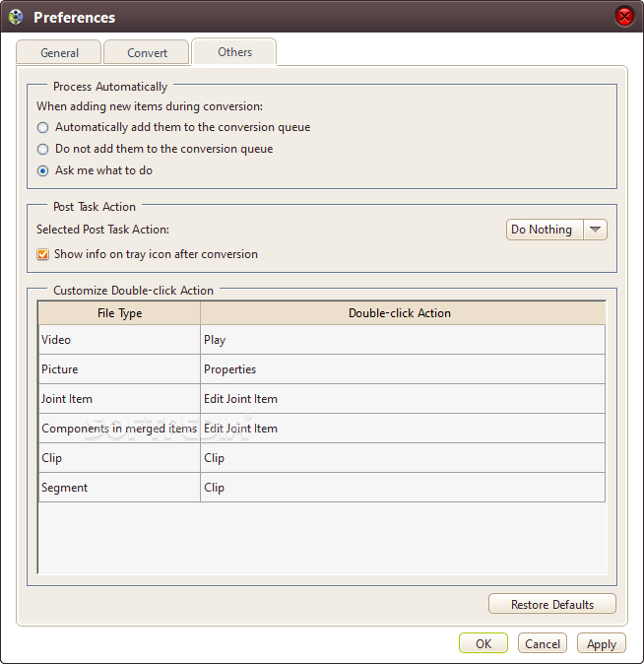
Task: Select the Joint Item file type cell
Action: [x=119, y=399]
